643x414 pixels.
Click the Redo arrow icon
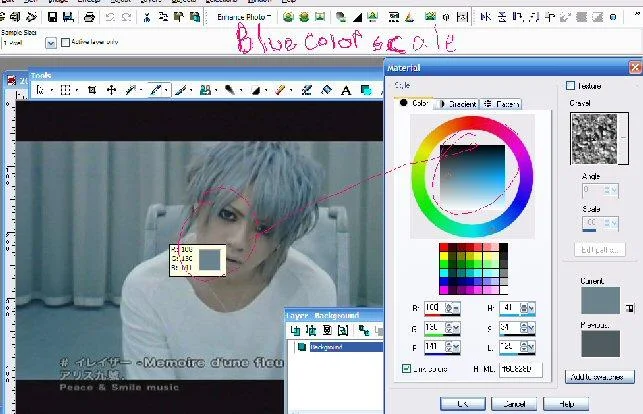[127, 17]
